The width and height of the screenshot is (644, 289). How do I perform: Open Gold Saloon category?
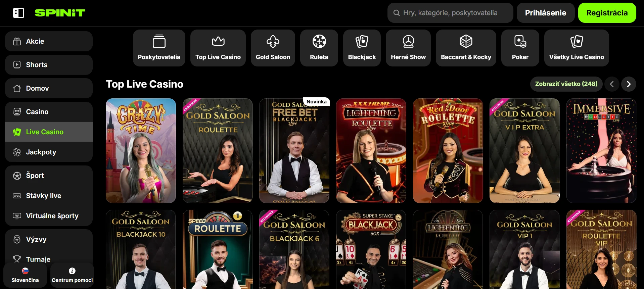tap(273, 48)
